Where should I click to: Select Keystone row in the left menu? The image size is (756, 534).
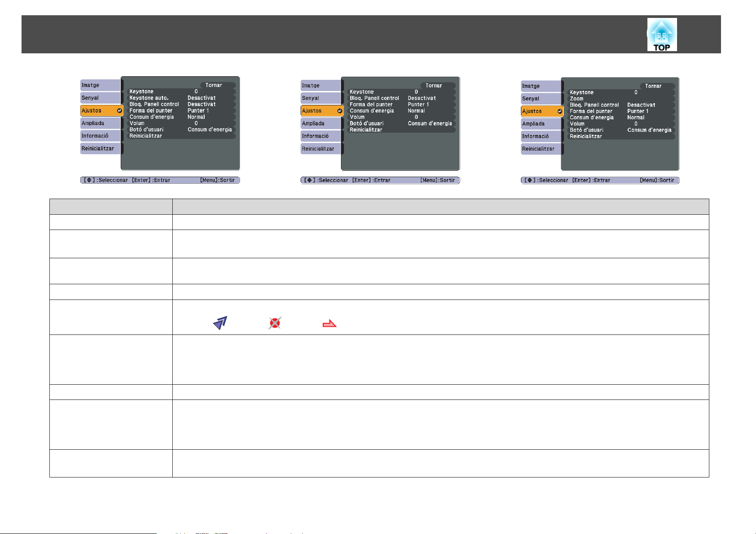(x=181, y=91)
